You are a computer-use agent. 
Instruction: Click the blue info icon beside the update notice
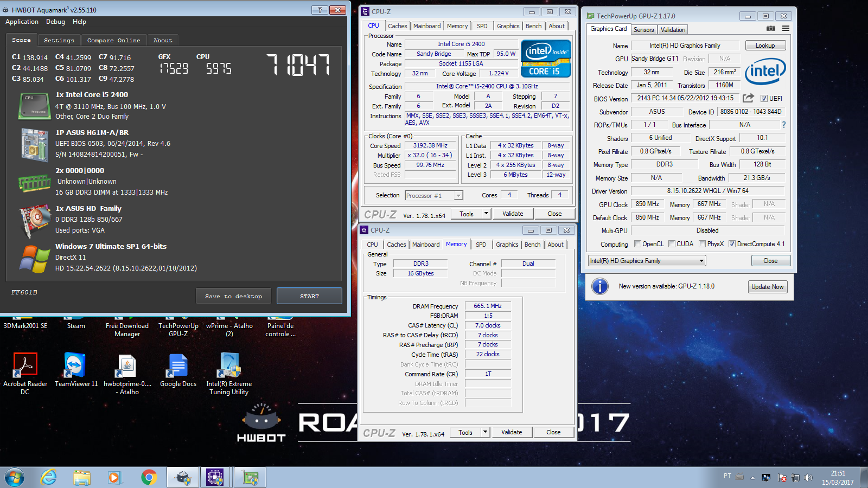coord(599,286)
